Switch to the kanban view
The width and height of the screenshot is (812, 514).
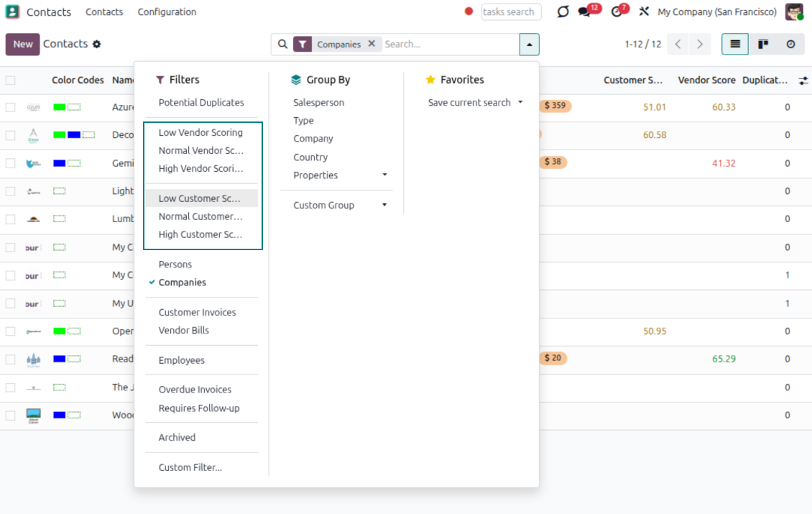(763, 44)
